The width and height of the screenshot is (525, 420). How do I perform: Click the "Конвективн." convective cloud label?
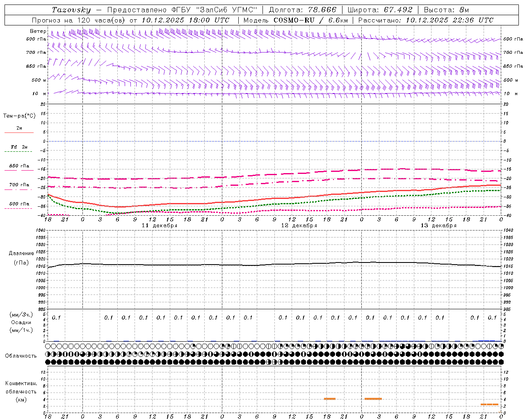(x=21, y=383)
